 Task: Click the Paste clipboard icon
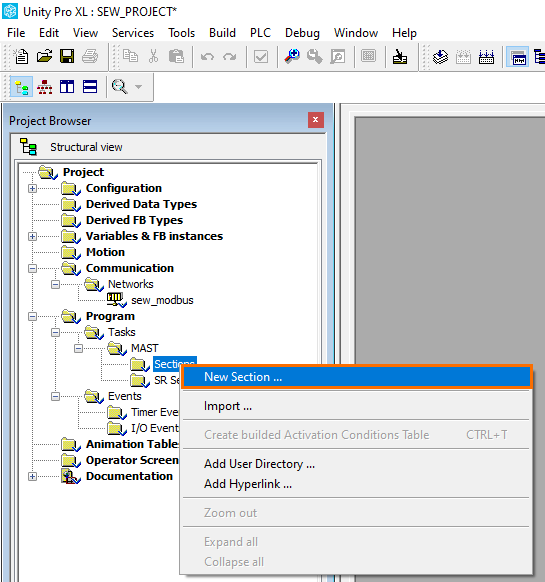coord(176,56)
